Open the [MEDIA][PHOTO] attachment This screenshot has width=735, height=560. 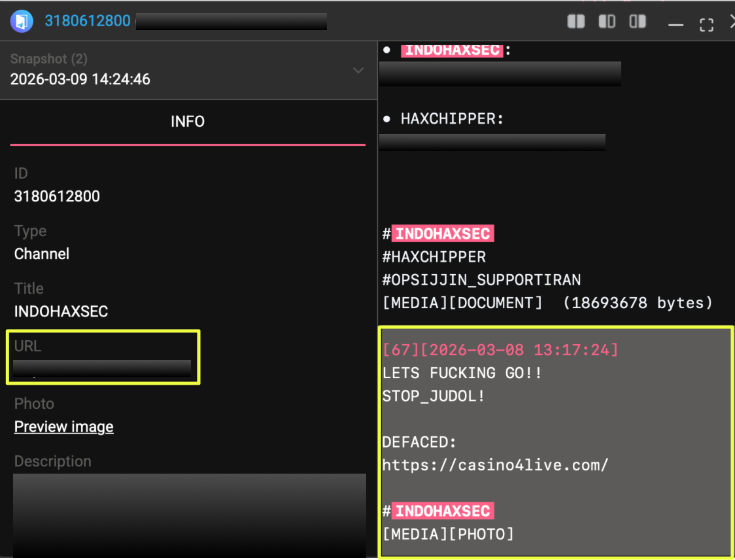(x=449, y=534)
